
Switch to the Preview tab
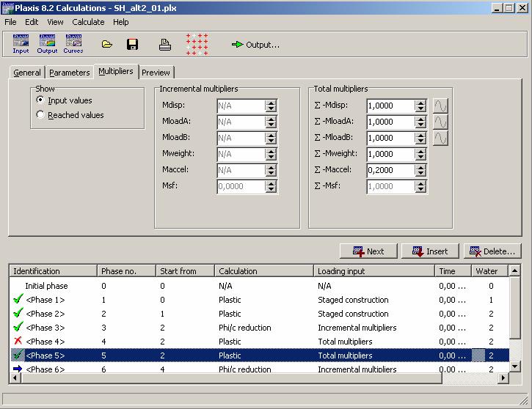point(156,73)
